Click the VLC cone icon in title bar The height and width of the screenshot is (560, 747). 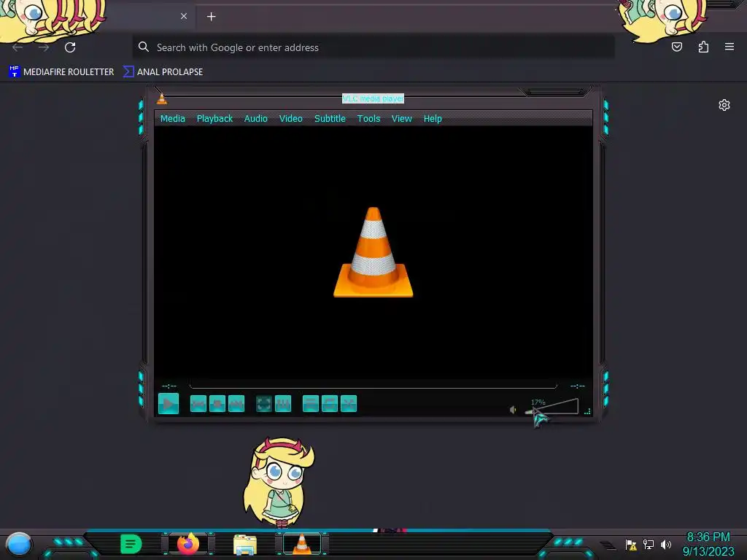(162, 98)
